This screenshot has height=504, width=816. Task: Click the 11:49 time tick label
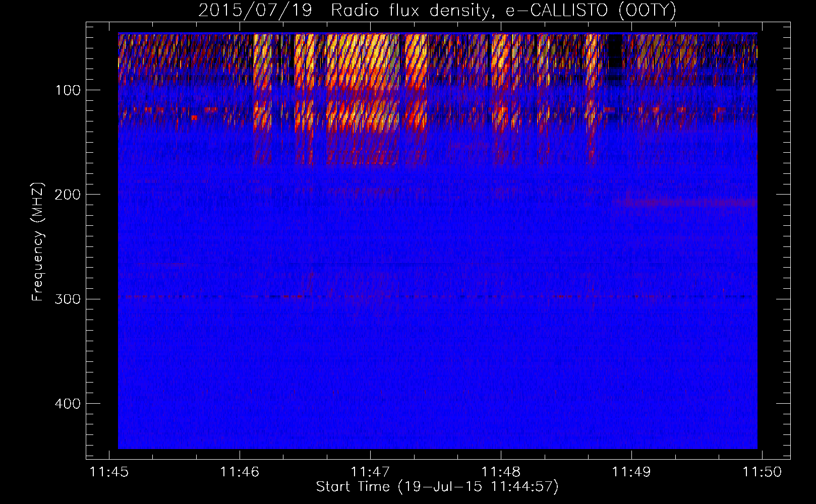pyautogui.click(x=631, y=472)
